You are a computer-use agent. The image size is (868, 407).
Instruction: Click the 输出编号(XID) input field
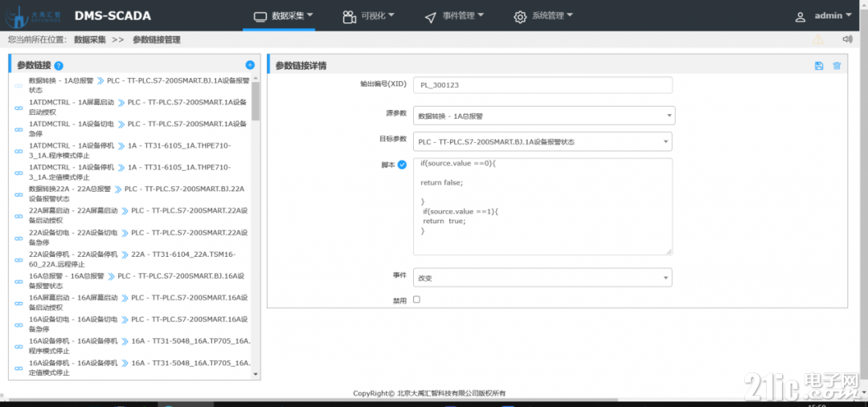(542, 85)
